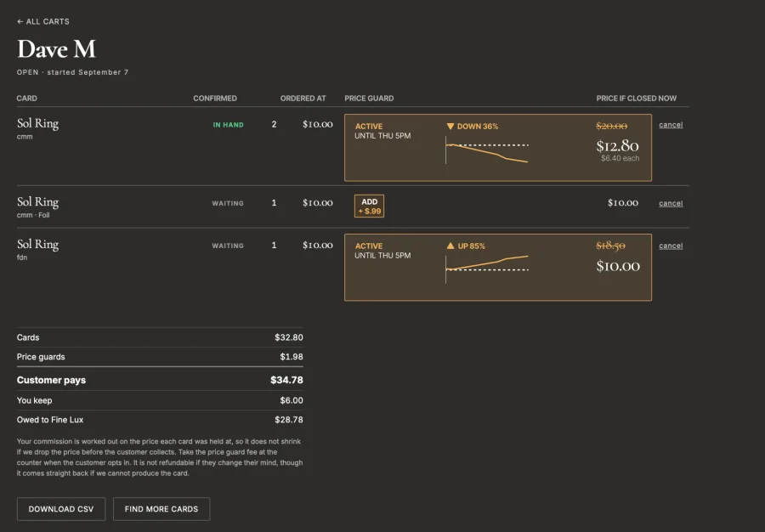Click the 'You keep' label
The width and height of the screenshot is (765, 532).
[34, 400]
